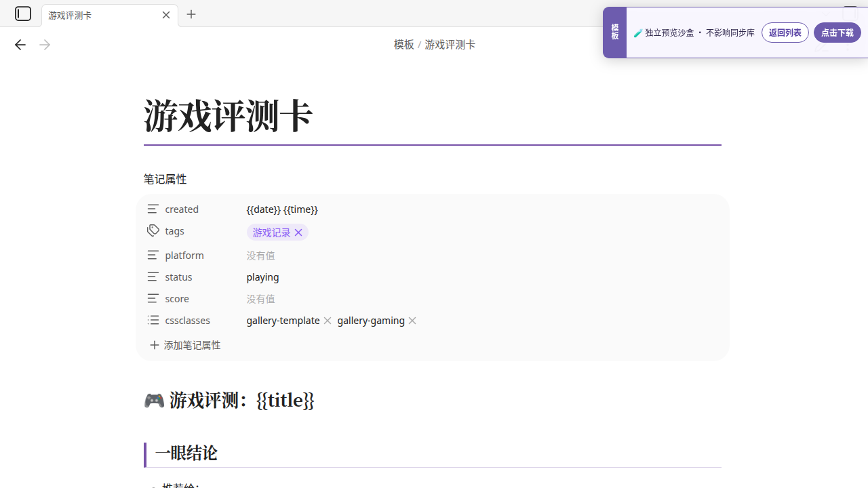The height and width of the screenshot is (488, 868).
Task: Click the cssclasses list property icon
Action: (153, 320)
